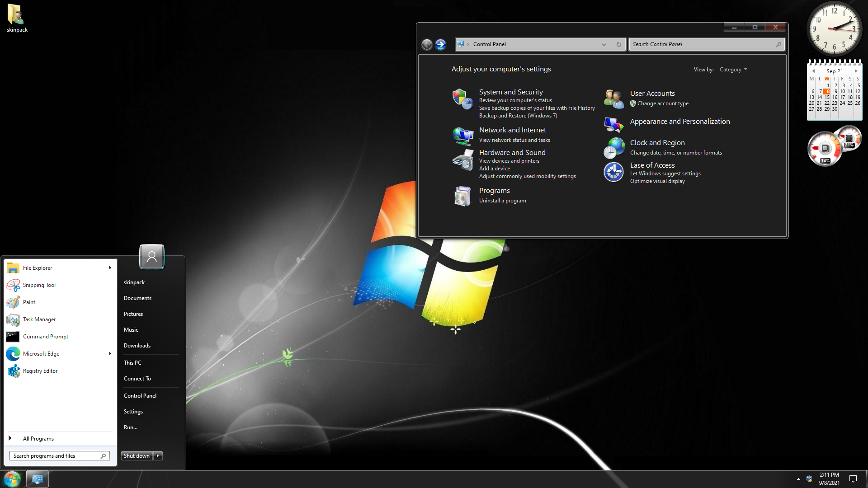Click the Start orb button on taskbar
Viewport: 868px width, 488px height.
[x=12, y=479]
